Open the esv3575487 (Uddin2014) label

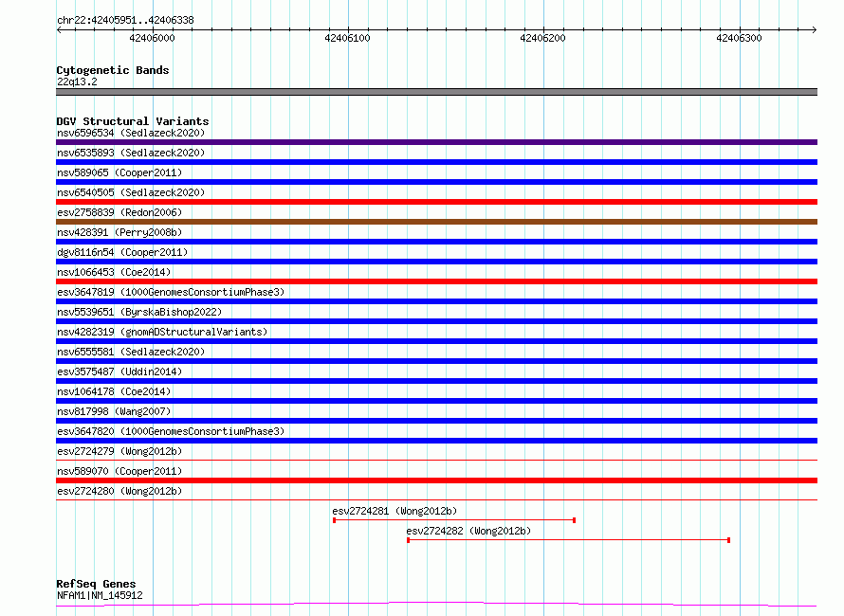(x=119, y=371)
